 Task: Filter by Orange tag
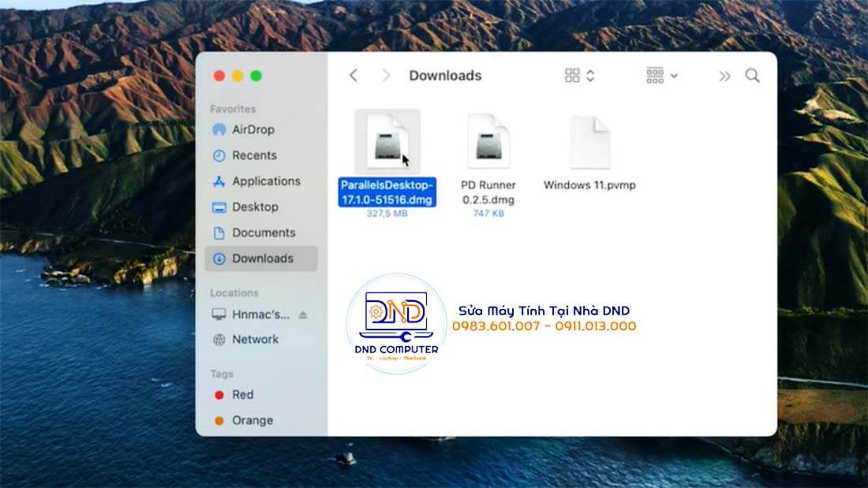click(261, 420)
